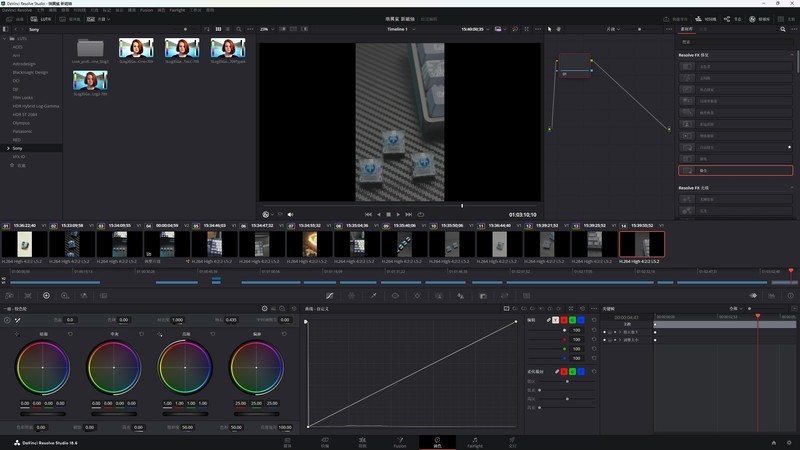Image resolution: width=800 pixels, height=450 pixels.
Task: Click the Gain color wheel
Action: pos(186,366)
